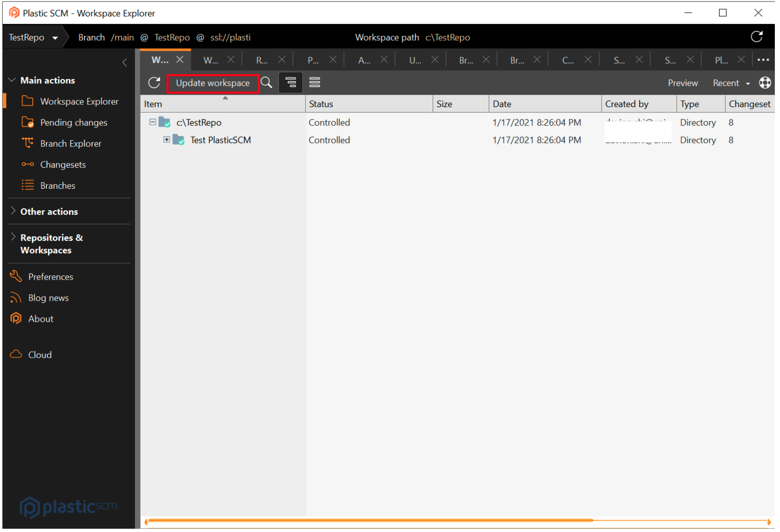Viewport: 780px width, 532px height.
Task: Click the left arrow of horizontal scrollbar
Action: click(x=146, y=522)
